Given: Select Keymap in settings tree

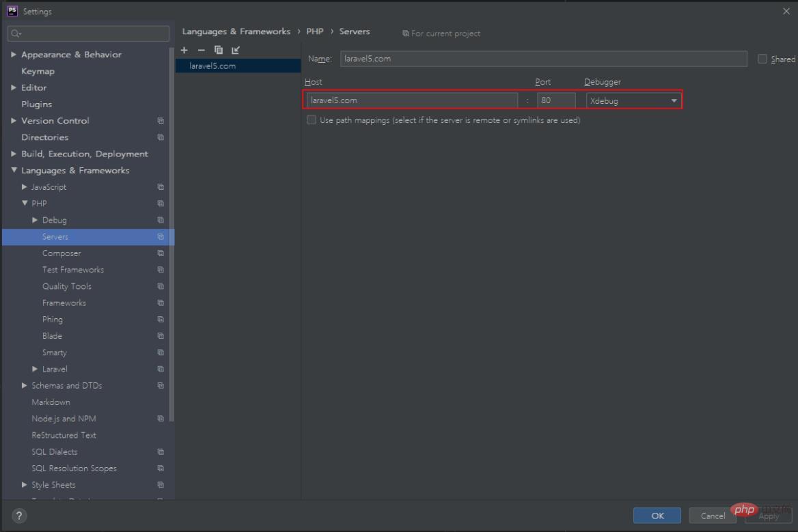Looking at the screenshot, I should click(38, 71).
